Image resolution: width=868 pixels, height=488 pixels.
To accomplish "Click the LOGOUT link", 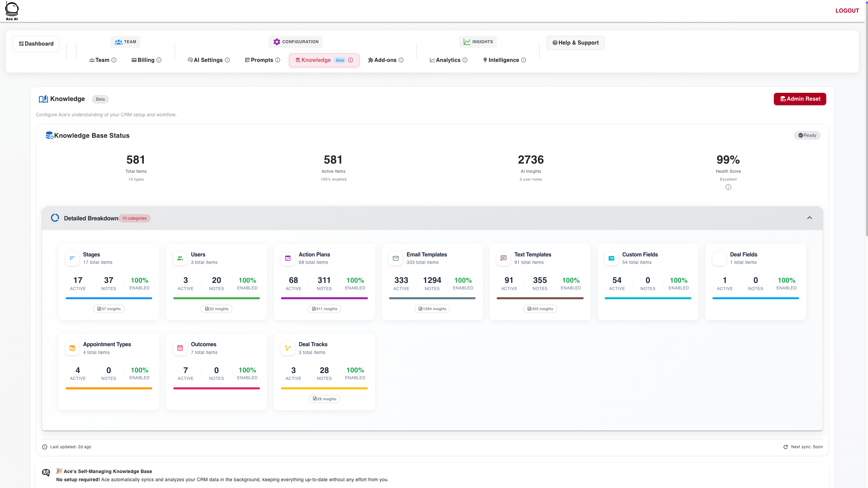I will point(847,11).
